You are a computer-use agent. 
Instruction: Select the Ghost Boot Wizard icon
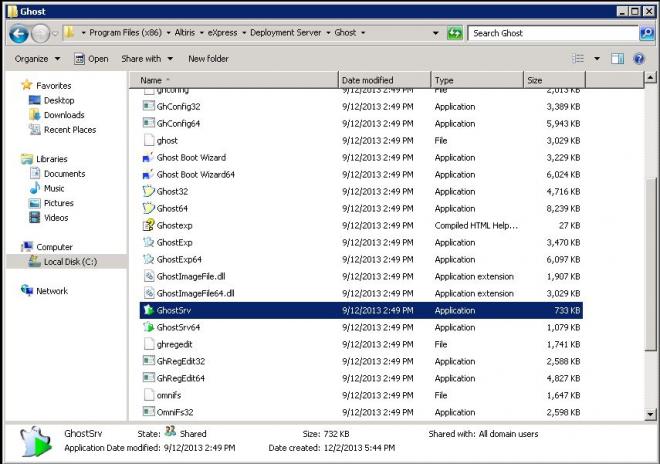click(x=148, y=157)
